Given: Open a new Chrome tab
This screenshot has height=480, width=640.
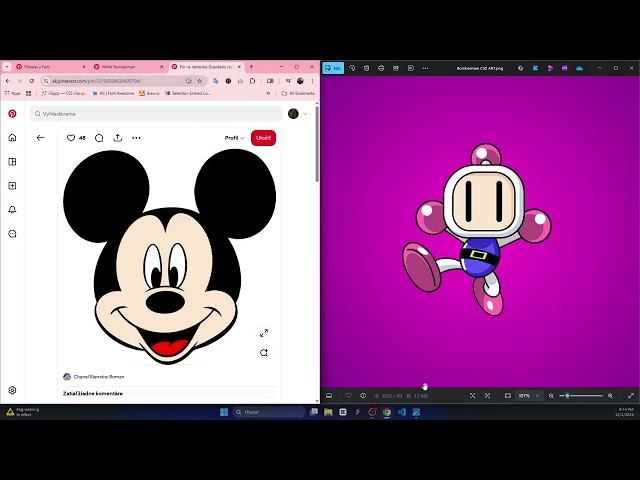Looking at the screenshot, I should [251, 67].
